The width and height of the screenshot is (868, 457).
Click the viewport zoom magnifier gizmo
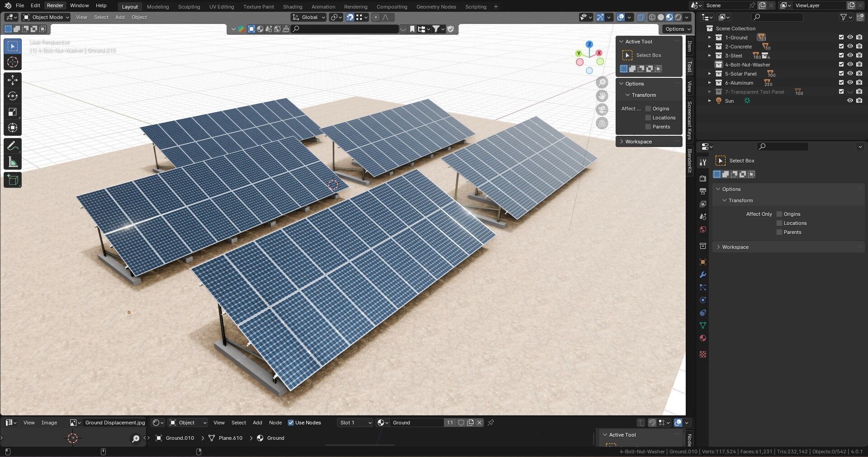(x=602, y=82)
